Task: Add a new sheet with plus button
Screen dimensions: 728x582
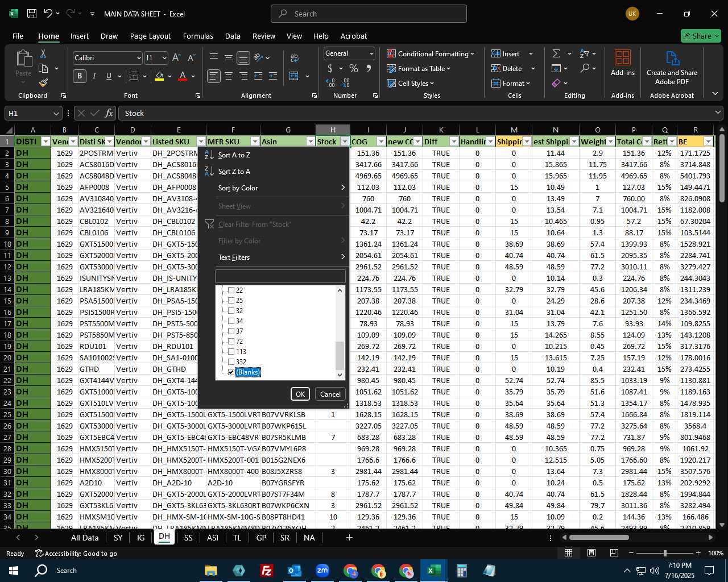Action: pos(349,537)
